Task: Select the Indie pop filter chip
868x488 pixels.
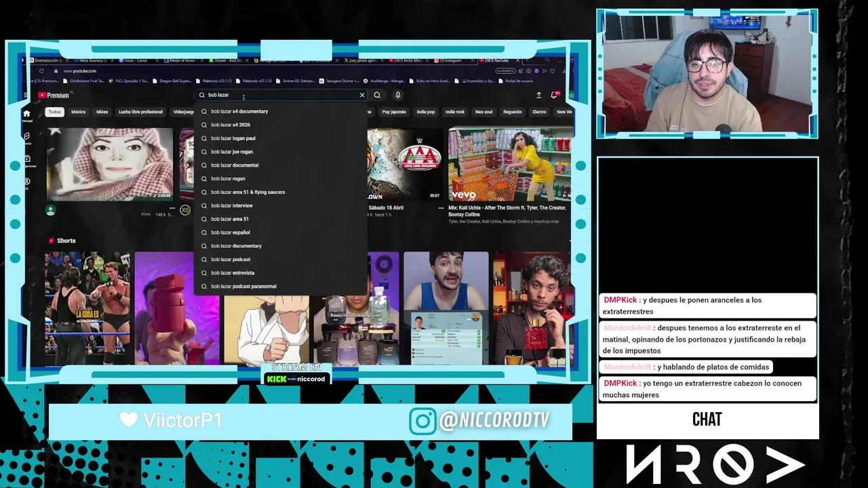Action: (426, 112)
